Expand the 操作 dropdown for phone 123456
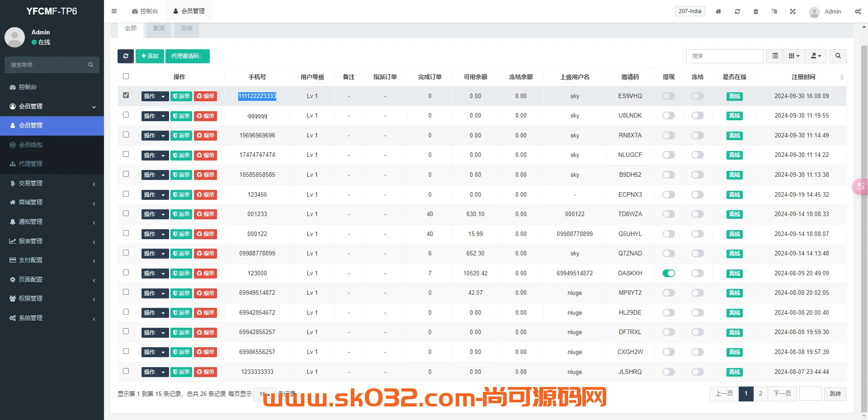Image resolution: width=868 pixels, height=420 pixels. [x=155, y=194]
